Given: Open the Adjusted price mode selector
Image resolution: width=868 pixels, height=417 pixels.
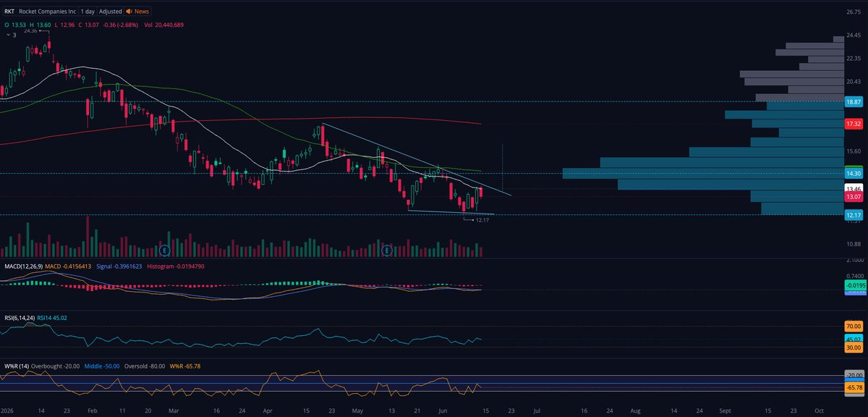Looking at the screenshot, I should point(111,12).
